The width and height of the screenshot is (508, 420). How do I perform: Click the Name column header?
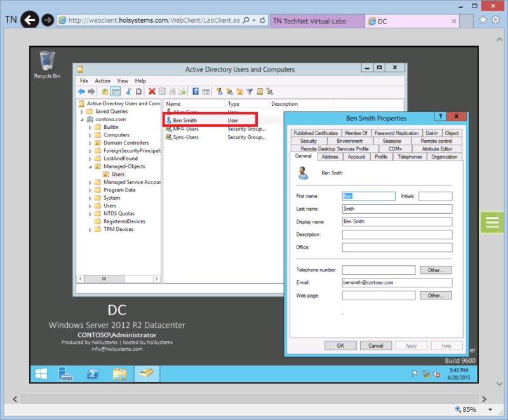194,104
